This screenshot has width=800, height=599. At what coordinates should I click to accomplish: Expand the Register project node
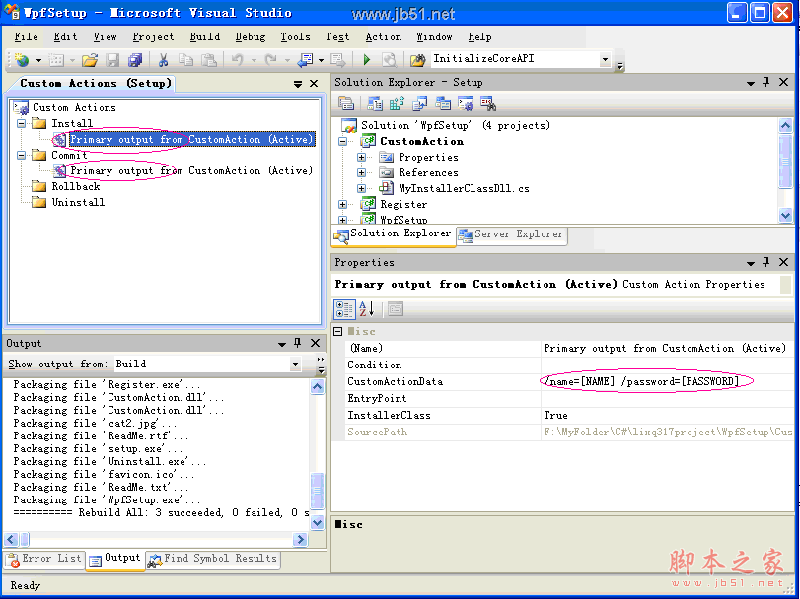coord(343,204)
